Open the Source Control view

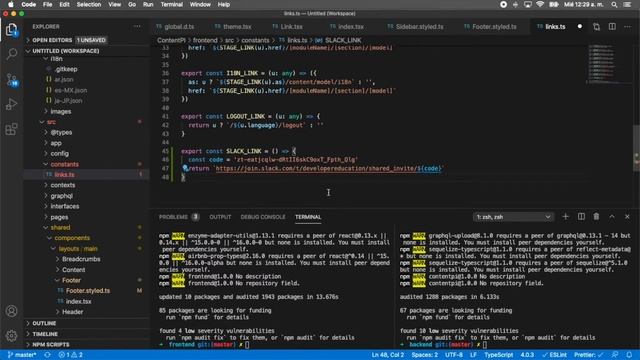tap(11, 79)
